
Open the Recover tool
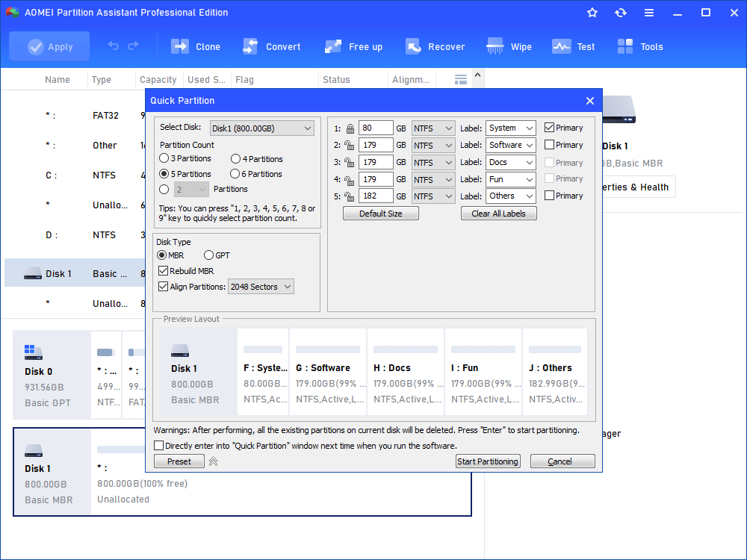(x=413, y=46)
